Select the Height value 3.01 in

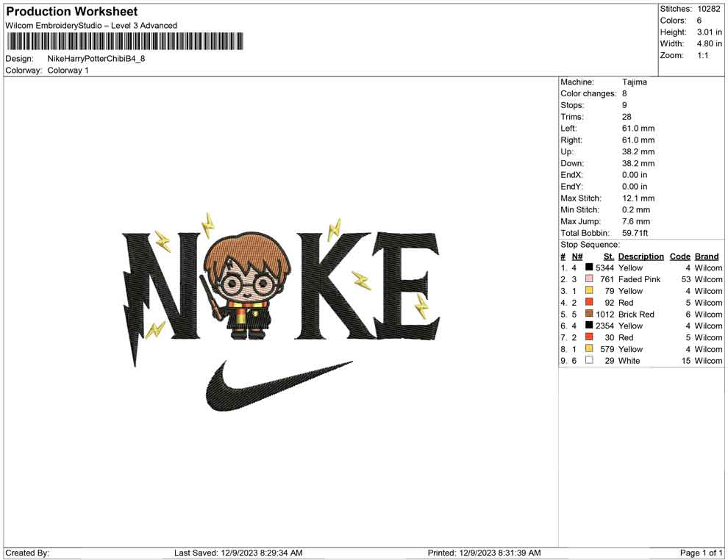click(709, 32)
